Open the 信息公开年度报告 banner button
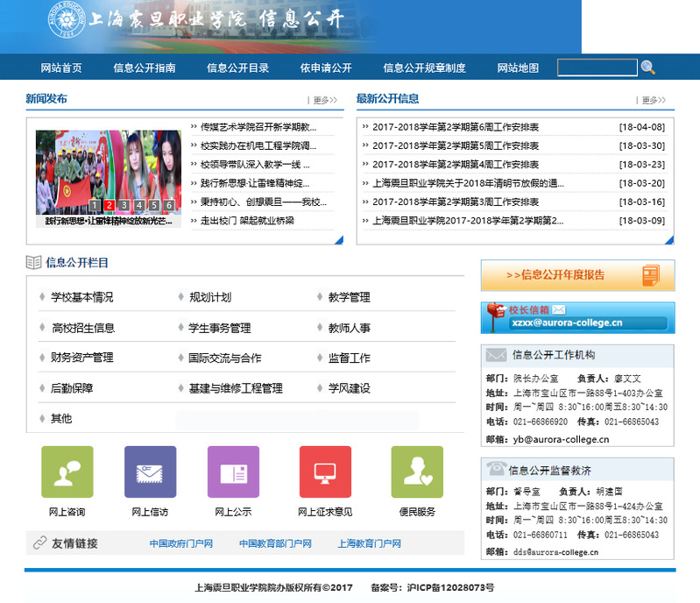 click(577, 275)
